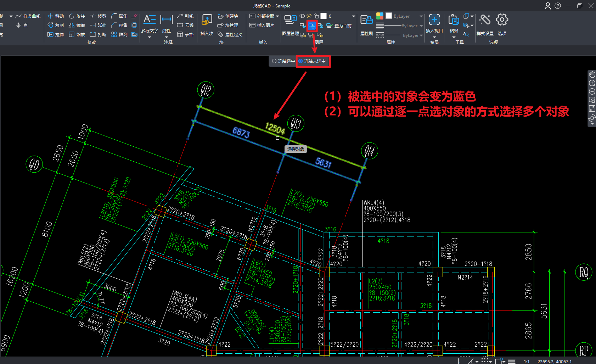
Task: Expand the 多行文字 text dropdown arrow
Action: pos(150,37)
